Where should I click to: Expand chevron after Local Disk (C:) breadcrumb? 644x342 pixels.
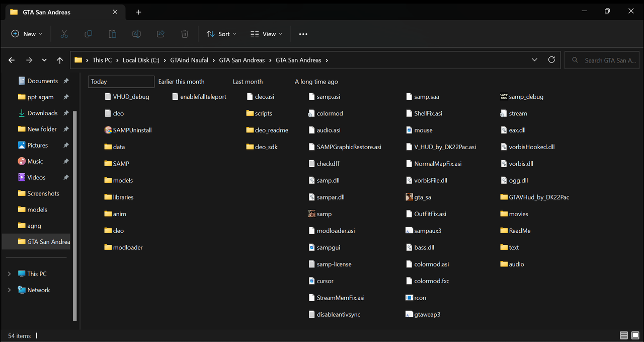165,60
